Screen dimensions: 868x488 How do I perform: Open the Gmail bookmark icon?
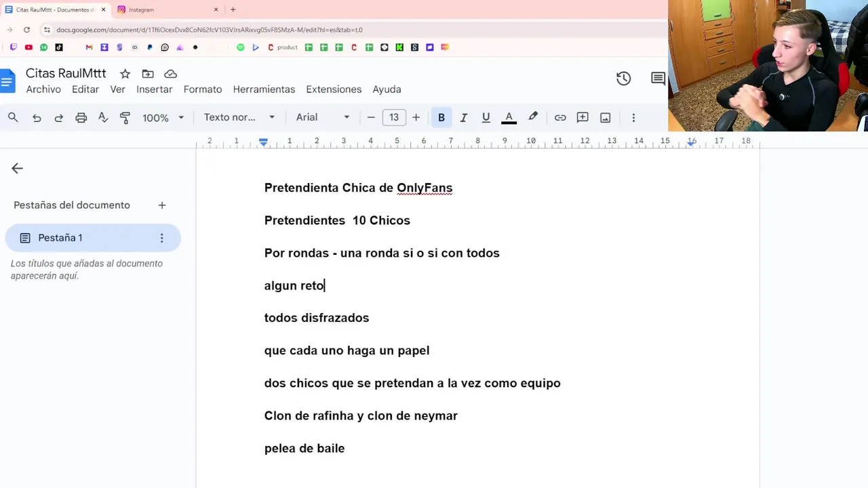[89, 47]
